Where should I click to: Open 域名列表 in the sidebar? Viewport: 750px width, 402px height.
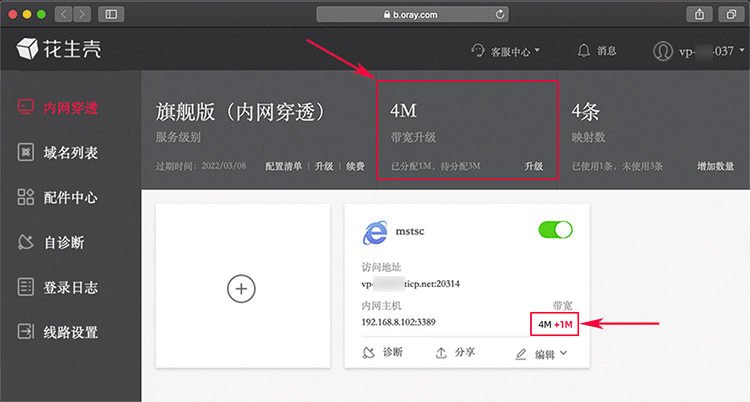[x=58, y=153]
